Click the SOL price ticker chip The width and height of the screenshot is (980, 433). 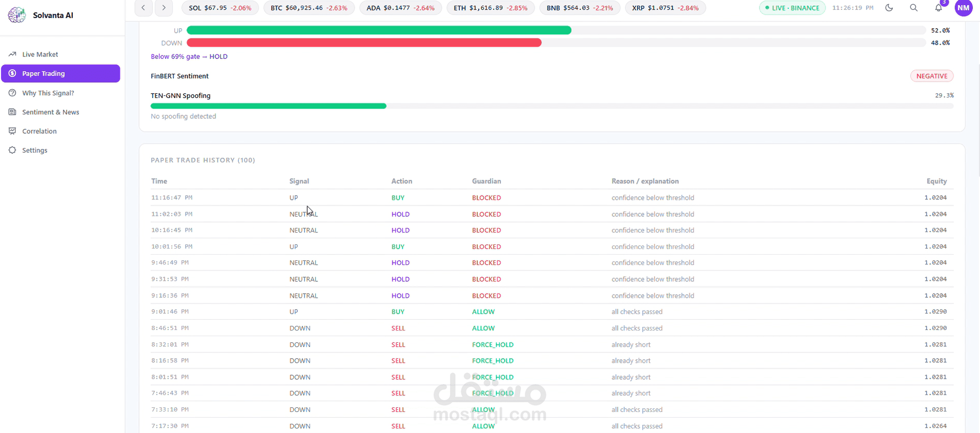(220, 8)
